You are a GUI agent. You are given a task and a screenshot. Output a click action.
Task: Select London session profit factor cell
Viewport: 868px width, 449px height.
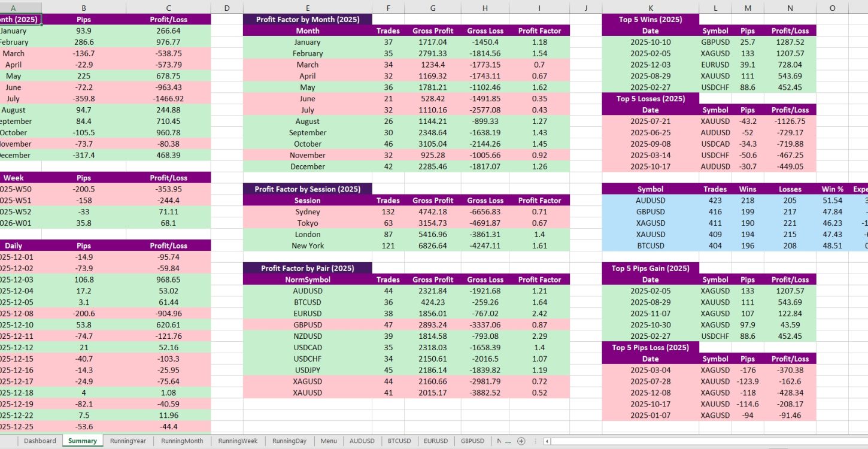tap(539, 235)
